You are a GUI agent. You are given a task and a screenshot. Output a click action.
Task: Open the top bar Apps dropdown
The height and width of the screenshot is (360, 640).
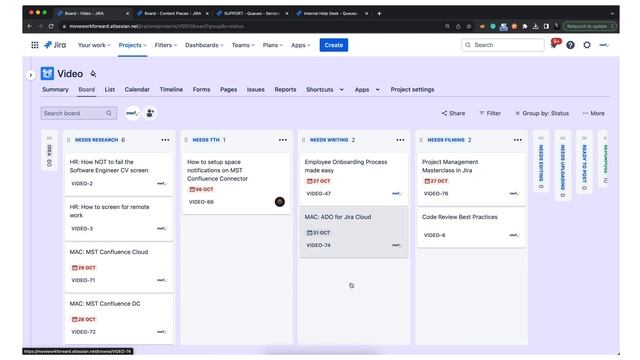(300, 45)
